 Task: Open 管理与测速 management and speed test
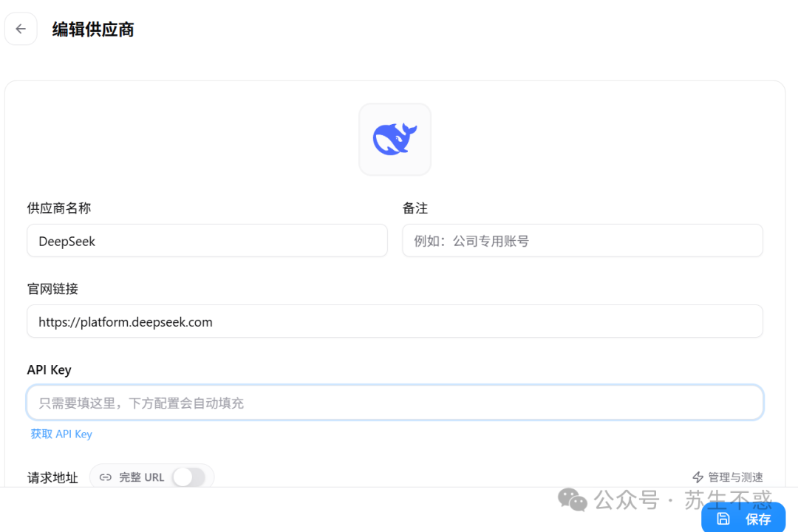coord(728,477)
